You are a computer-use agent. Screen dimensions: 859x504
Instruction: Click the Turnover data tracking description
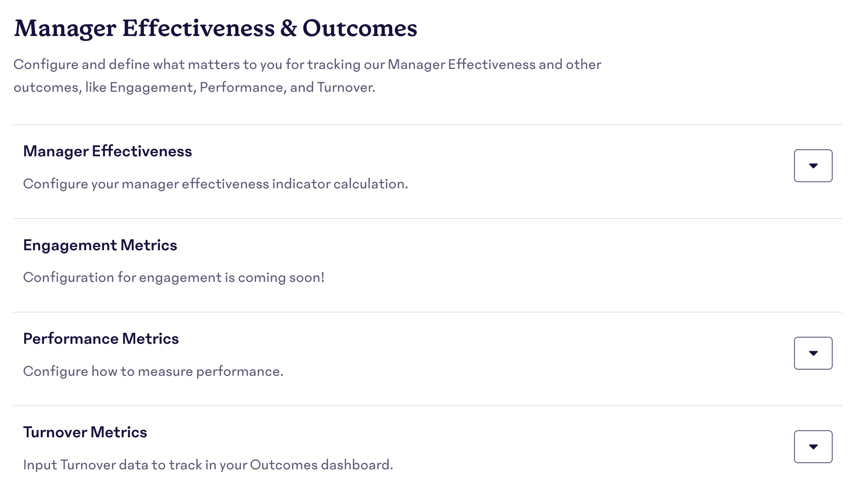209,464
